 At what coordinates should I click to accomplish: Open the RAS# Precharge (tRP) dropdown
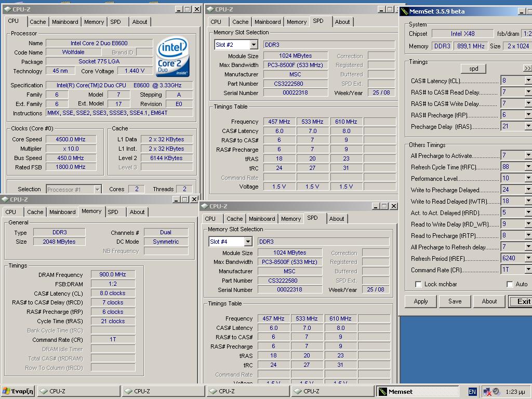point(528,115)
